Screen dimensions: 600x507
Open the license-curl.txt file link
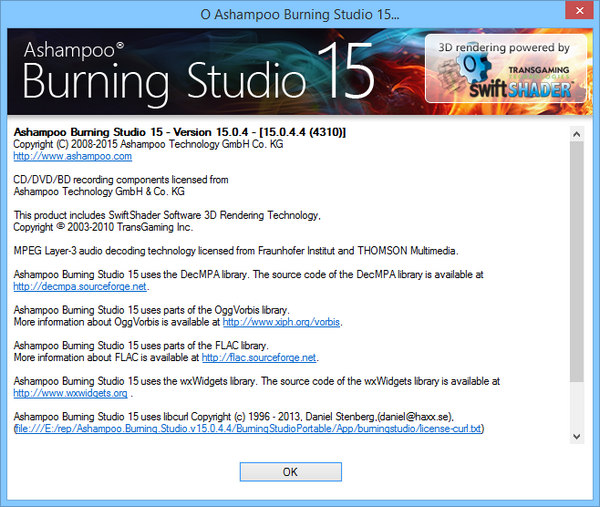click(x=248, y=429)
